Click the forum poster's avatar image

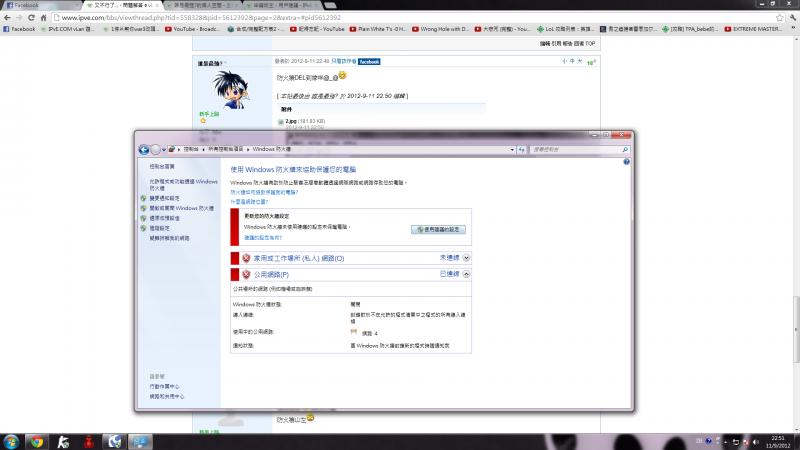tap(231, 89)
